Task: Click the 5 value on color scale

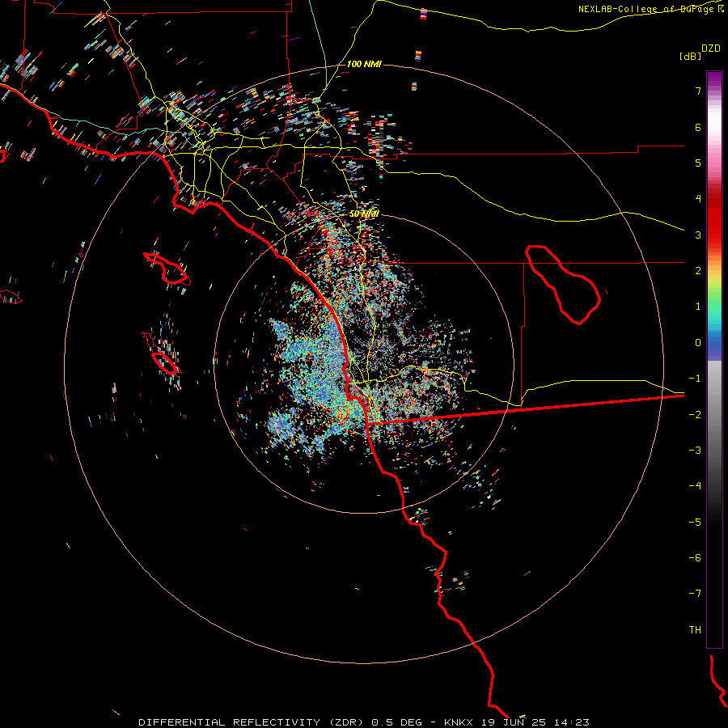Action: [698, 163]
